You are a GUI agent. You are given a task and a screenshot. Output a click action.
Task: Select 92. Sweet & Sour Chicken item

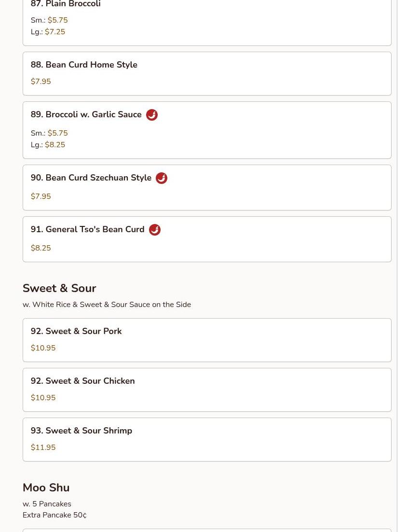(207, 390)
